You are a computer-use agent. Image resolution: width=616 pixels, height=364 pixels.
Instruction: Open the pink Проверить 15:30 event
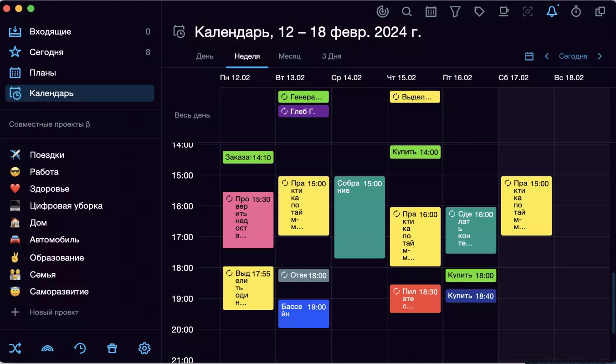(x=248, y=220)
